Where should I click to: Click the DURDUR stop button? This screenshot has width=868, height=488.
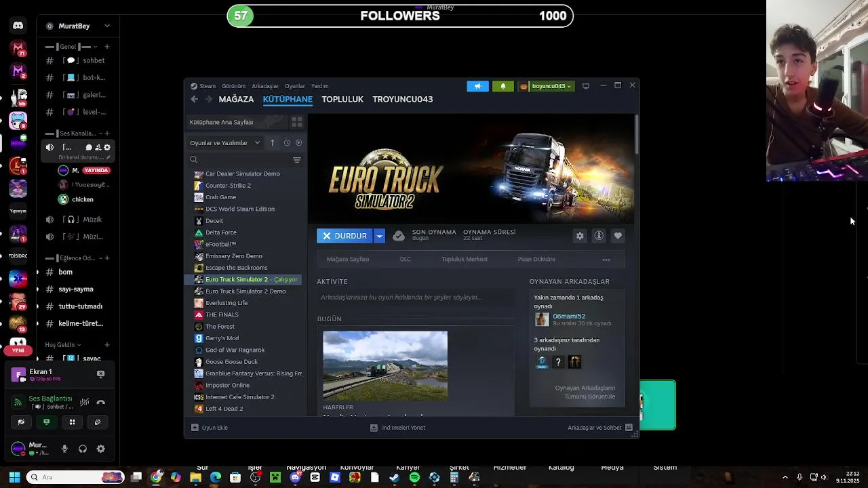click(344, 236)
